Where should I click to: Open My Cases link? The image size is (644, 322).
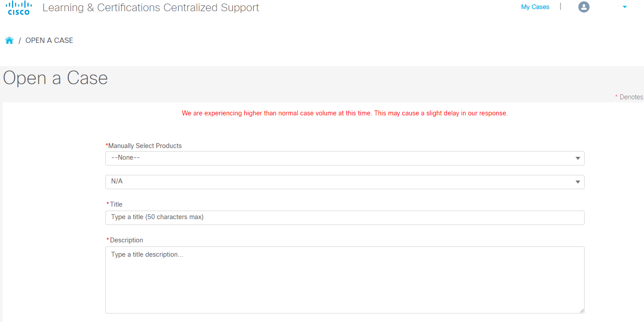coord(535,7)
